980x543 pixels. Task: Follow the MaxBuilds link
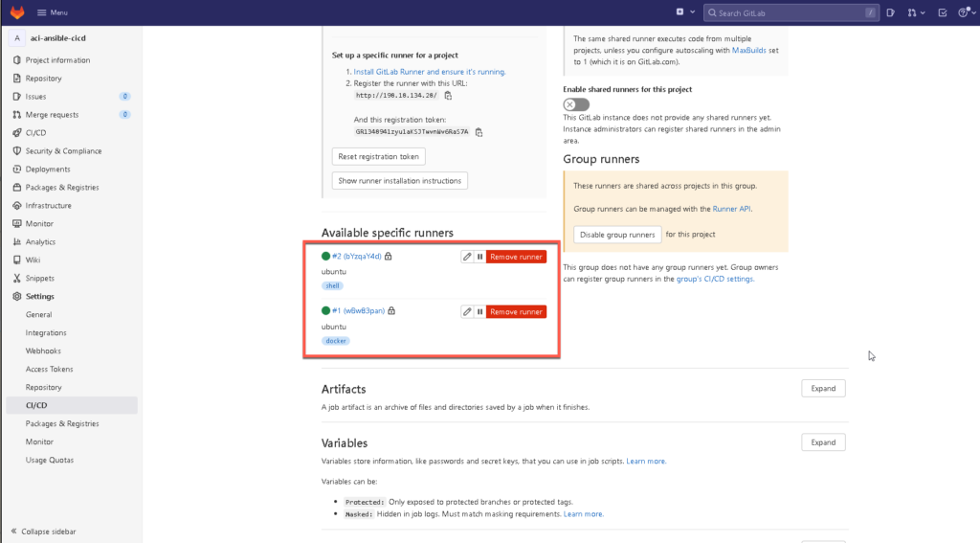coord(748,50)
